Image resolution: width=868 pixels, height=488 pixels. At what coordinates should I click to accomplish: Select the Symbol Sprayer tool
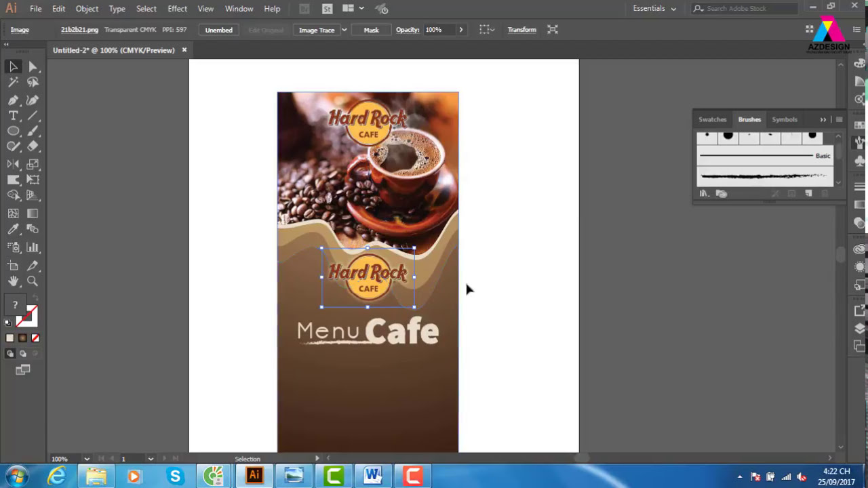coord(13,248)
